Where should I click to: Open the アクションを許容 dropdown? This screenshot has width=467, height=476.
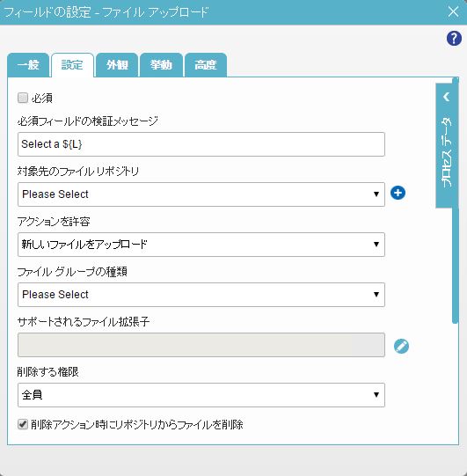pos(201,245)
